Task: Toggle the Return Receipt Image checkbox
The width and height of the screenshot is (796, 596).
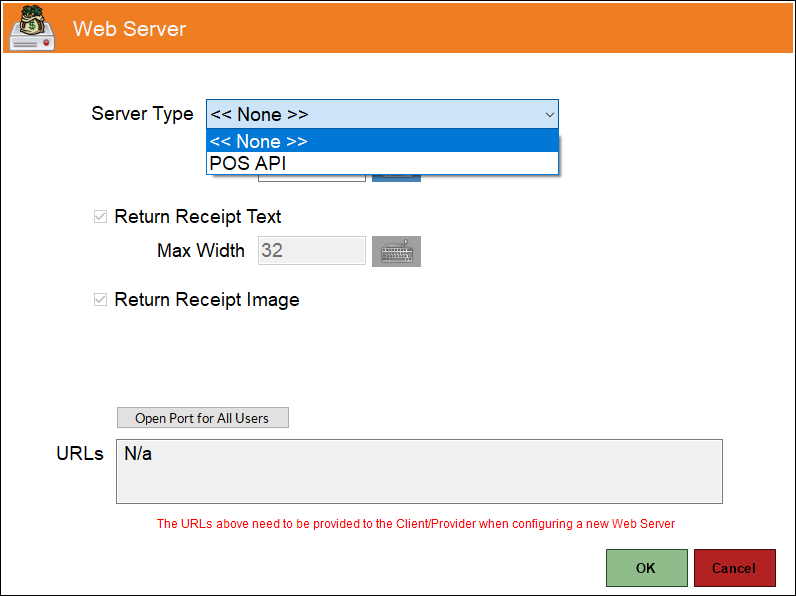Action: (x=101, y=300)
